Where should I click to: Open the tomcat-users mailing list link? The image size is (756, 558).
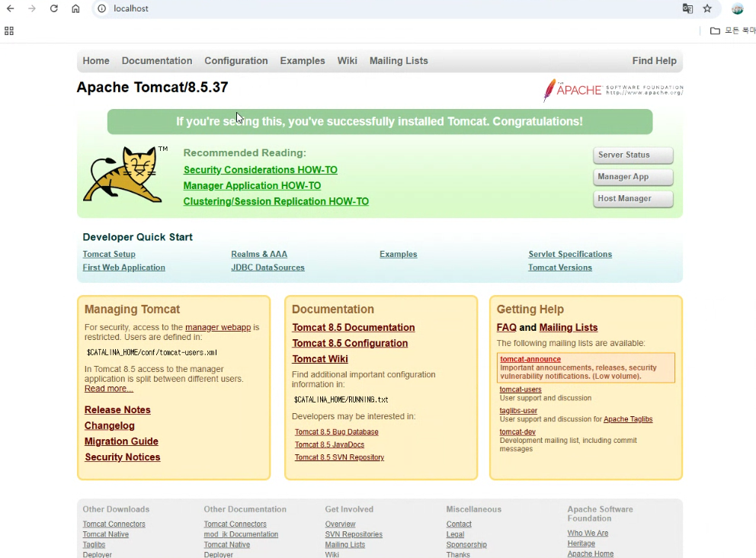[x=521, y=390]
